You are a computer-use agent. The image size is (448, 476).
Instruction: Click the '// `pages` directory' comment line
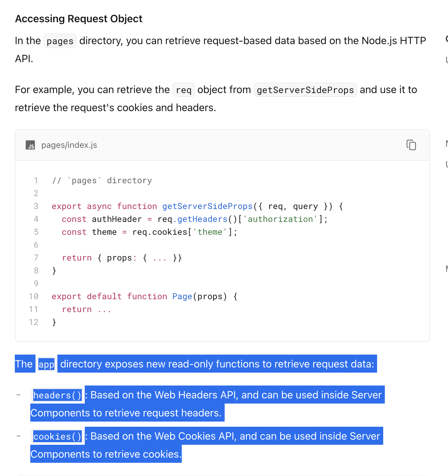pos(102,180)
